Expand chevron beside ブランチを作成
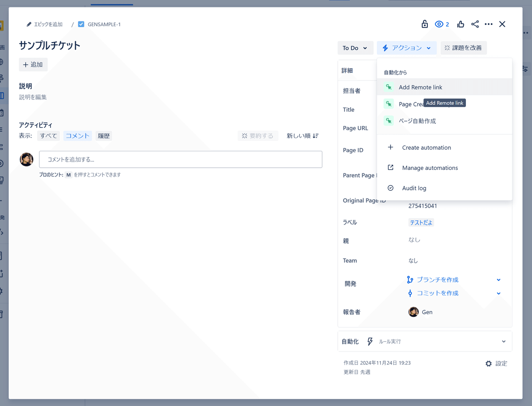The image size is (532, 406). pos(499,280)
